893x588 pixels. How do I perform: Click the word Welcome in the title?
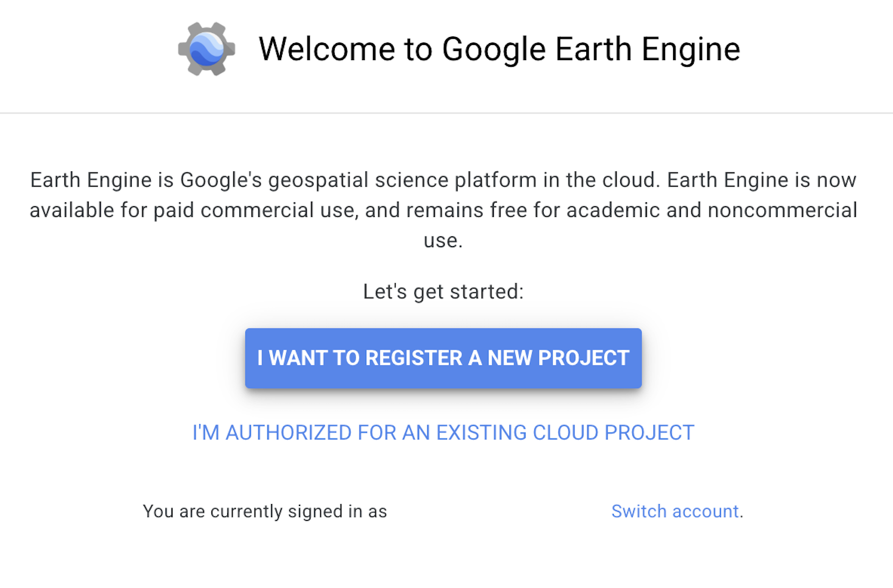[327, 49]
